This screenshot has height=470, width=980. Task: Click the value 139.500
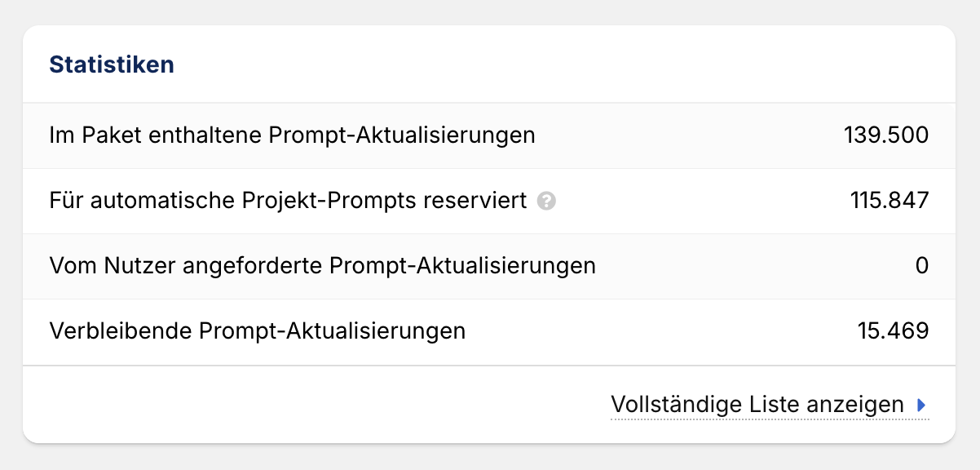click(x=885, y=135)
